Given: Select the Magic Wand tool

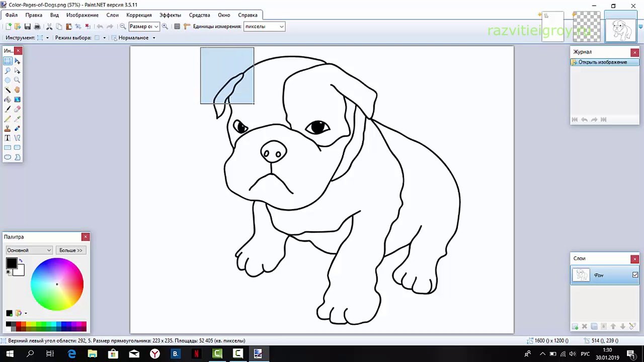Looking at the screenshot, I should 8,90.
